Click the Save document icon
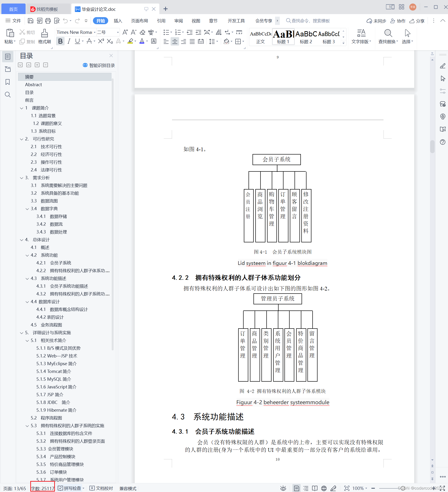The image size is (448, 492). (31, 21)
